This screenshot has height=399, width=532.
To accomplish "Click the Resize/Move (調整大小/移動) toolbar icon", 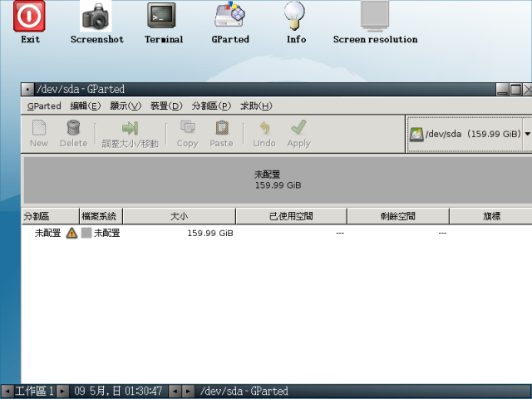I will tap(131, 135).
